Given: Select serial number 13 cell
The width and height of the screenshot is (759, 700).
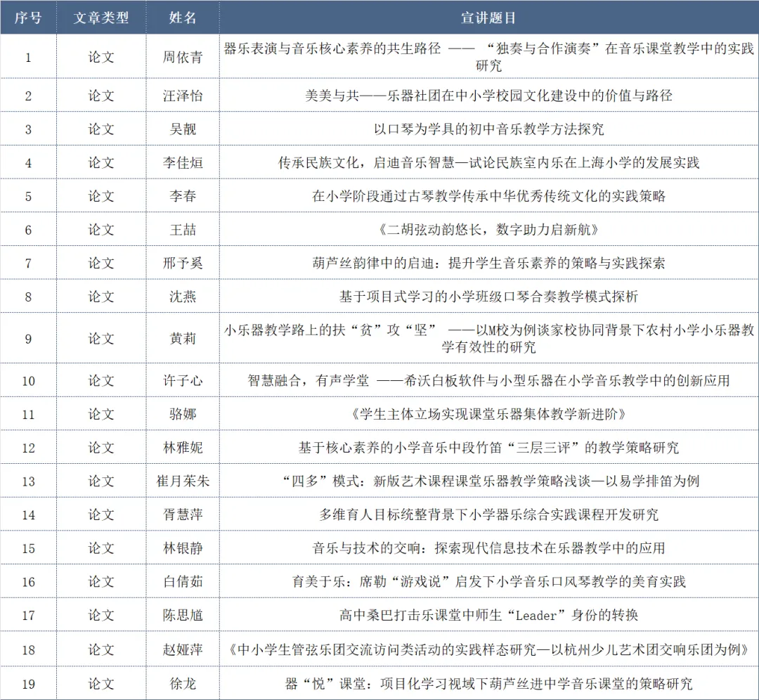Looking at the screenshot, I should [x=28, y=481].
